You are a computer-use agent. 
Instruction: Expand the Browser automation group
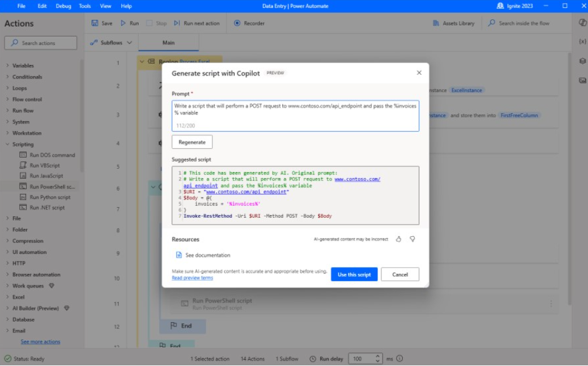7,274
